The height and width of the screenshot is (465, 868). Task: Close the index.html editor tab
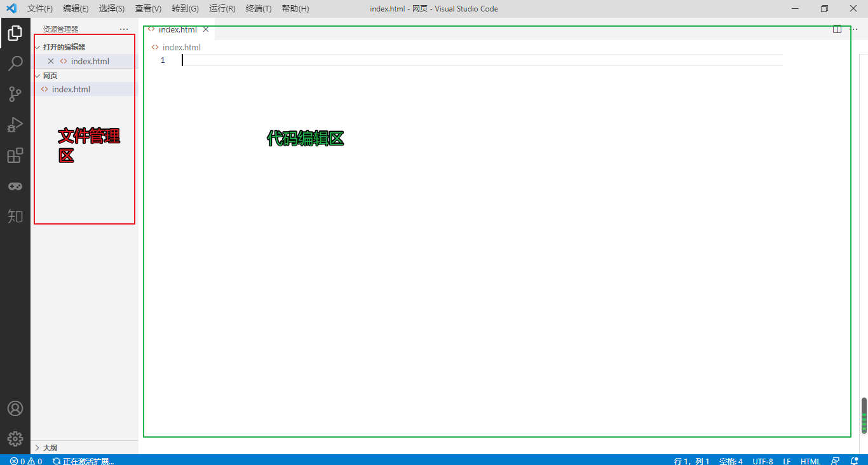[206, 29]
